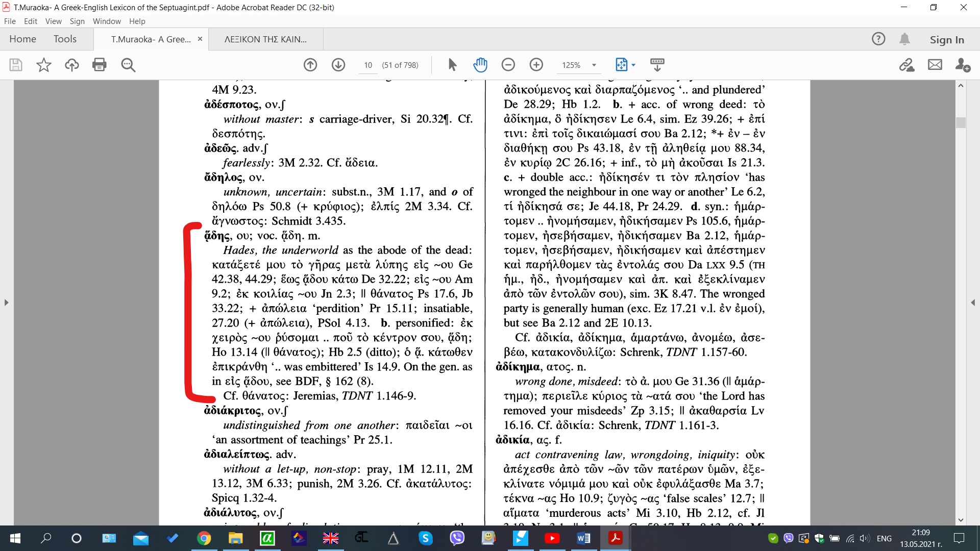980x551 pixels.
Task: Go to the next page arrow
Action: 338,65
